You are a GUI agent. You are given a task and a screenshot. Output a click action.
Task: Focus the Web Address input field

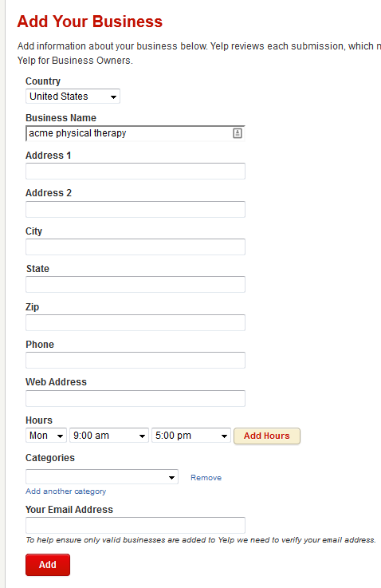tap(136, 398)
